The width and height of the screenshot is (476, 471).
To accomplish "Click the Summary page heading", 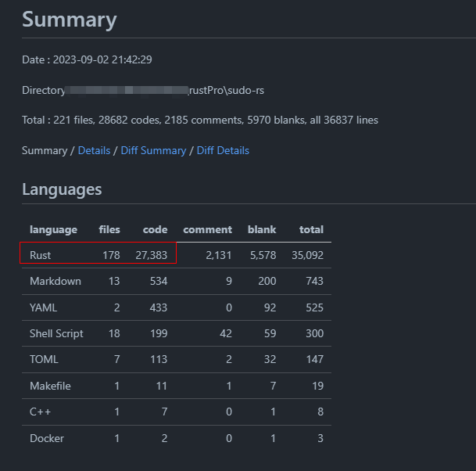I will tap(69, 20).
